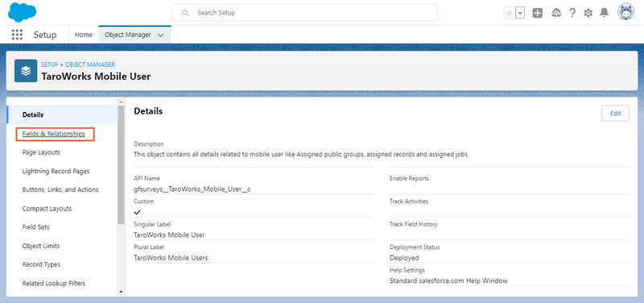Open the user profile avatar
Image resolution: width=644 pixels, height=303 pixels.
pyautogui.click(x=626, y=12)
